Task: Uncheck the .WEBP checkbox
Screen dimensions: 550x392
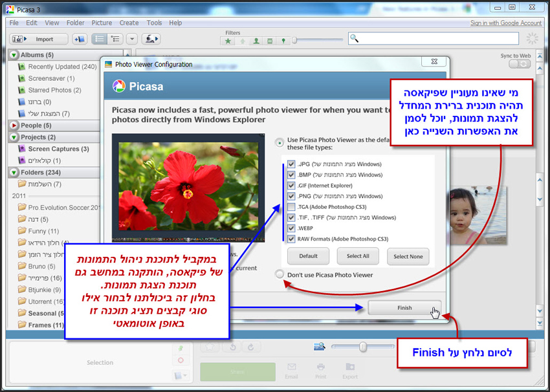Action: pyautogui.click(x=291, y=228)
